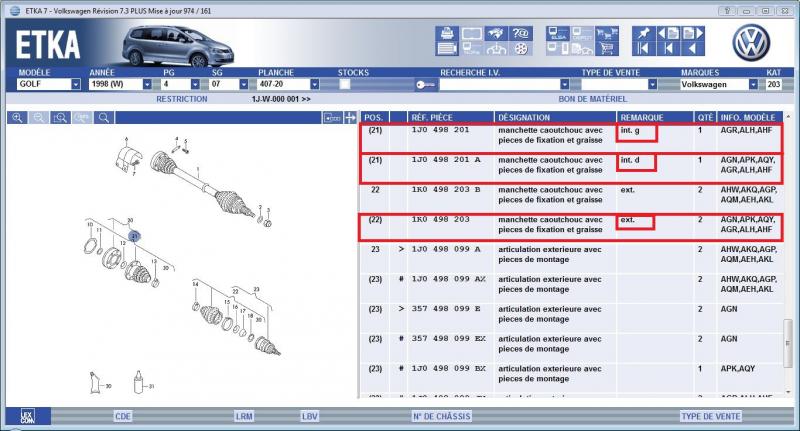Click the remark 'int. g' in the first row

click(x=630, y=131)
